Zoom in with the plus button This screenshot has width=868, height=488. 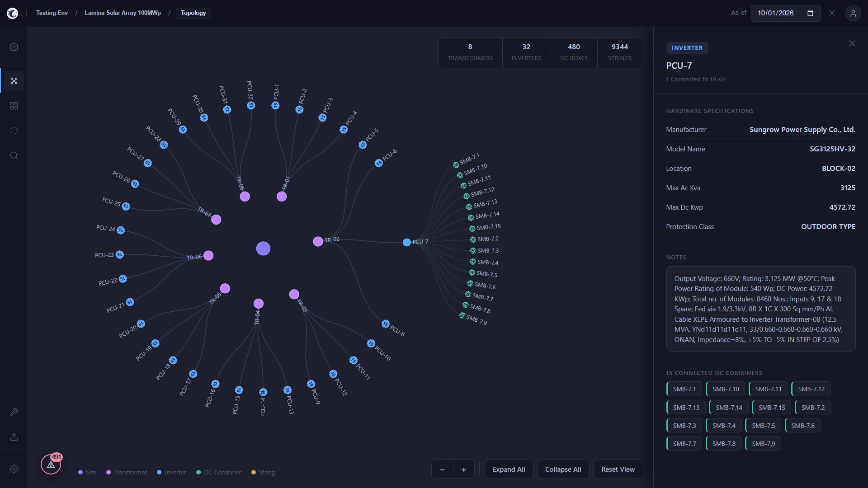coord(463,470)
